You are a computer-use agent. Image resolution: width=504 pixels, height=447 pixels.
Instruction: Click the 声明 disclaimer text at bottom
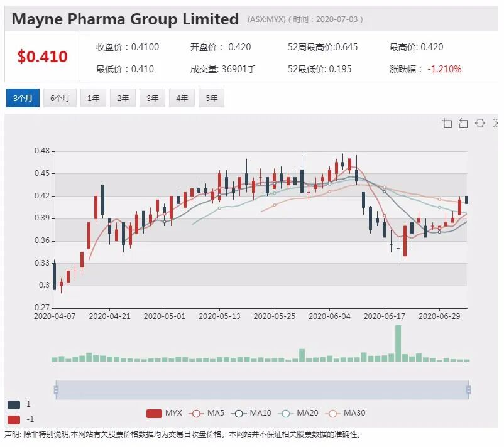[183, 434]
